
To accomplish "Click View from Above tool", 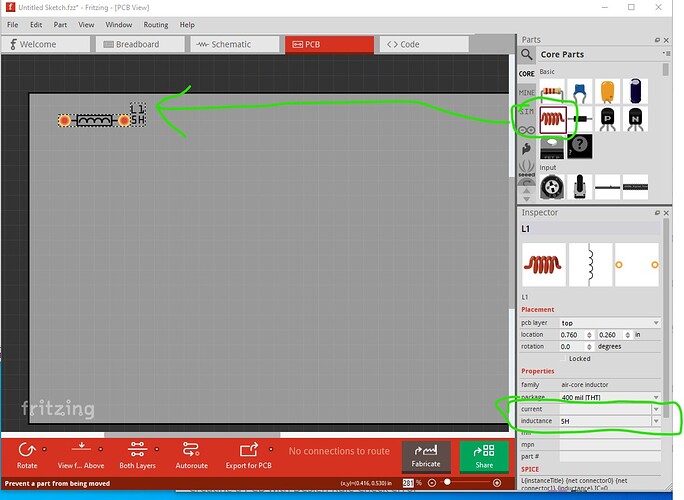I will tap(81, 455).
